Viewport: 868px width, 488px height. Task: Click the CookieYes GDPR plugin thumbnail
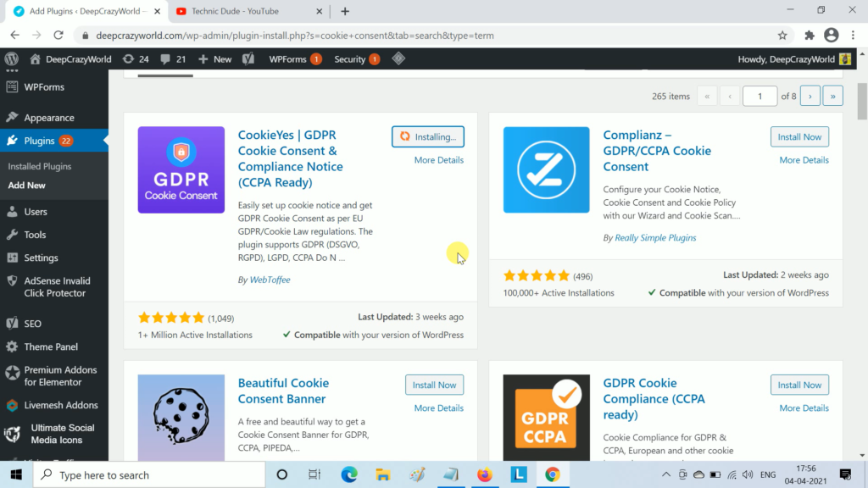[x=181, y=169]
